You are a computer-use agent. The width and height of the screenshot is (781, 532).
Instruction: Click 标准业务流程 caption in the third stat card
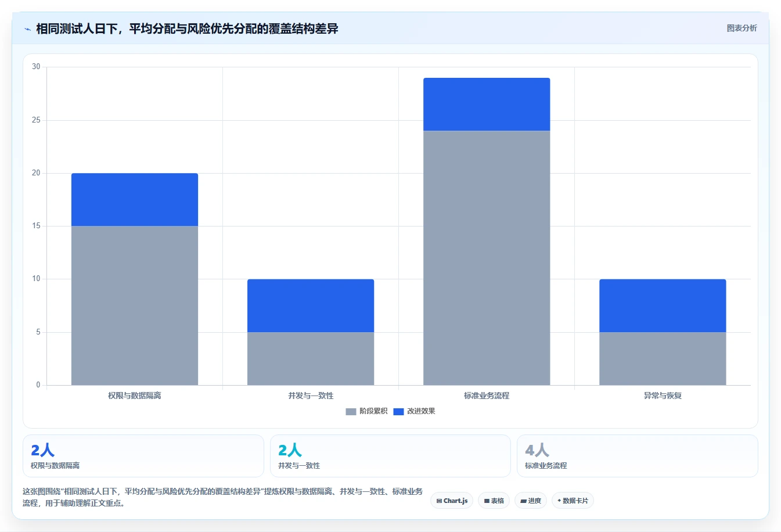546,466
